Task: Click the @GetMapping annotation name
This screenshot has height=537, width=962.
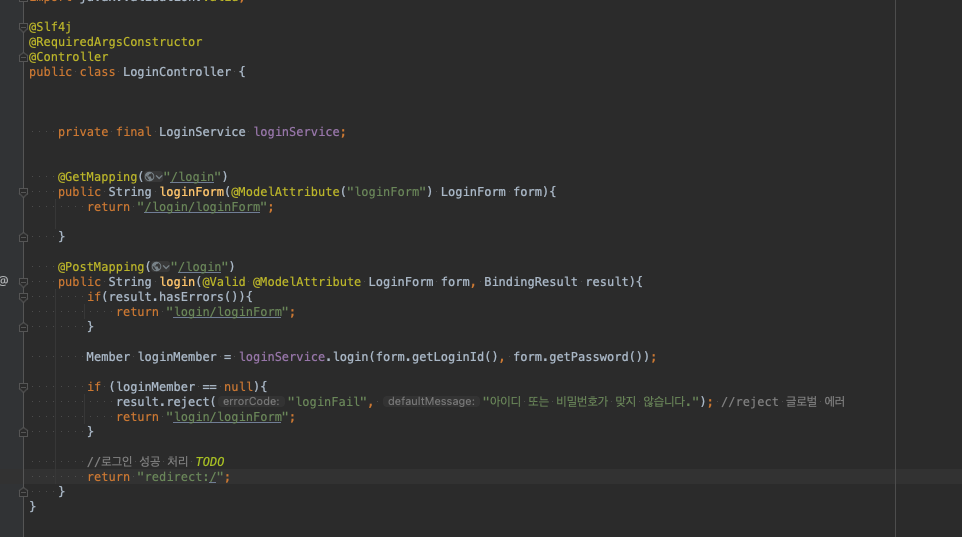Action: [x=98, y=177]
